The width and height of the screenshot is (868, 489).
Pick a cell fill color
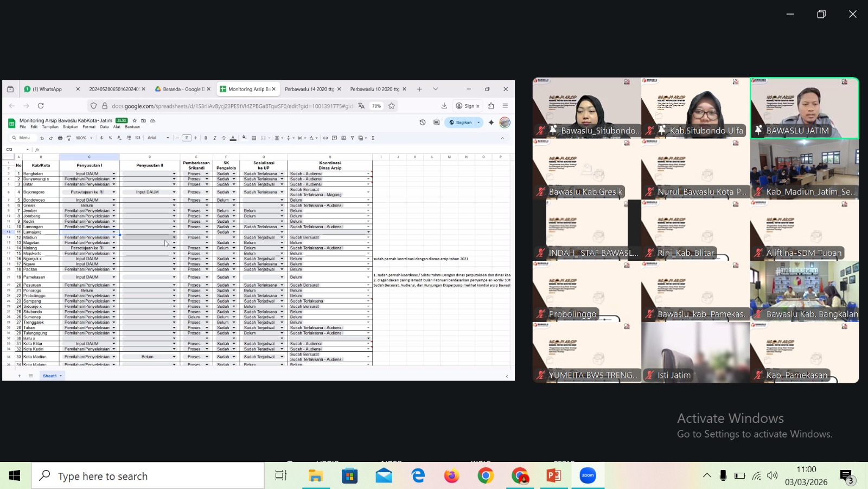pyautogui.click(x=244, y=138)
